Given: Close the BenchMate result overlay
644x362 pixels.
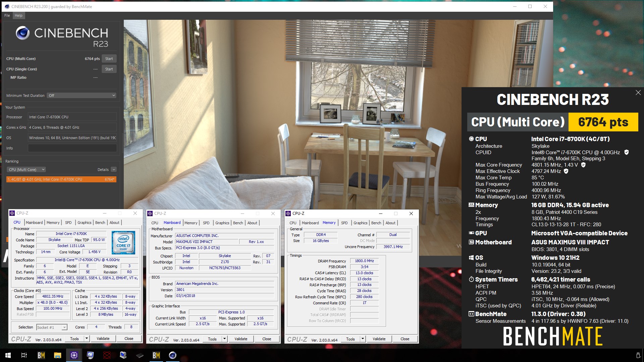Looking at the screenshot, I should [x=638, y=93].
